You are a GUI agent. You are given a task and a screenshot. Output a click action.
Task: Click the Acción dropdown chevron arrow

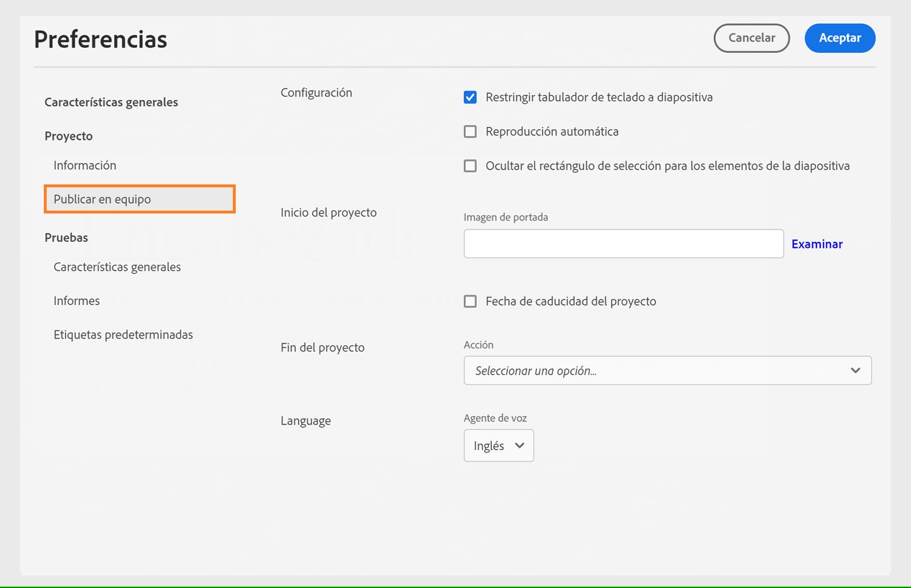(855, 371)
